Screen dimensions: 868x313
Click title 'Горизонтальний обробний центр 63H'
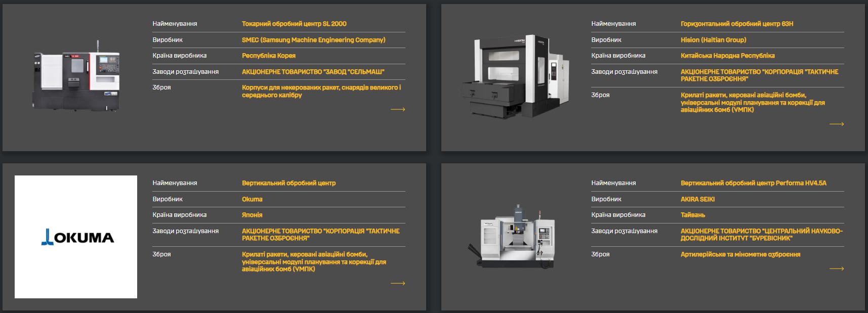pyautogui.click(x=736, y=24)
